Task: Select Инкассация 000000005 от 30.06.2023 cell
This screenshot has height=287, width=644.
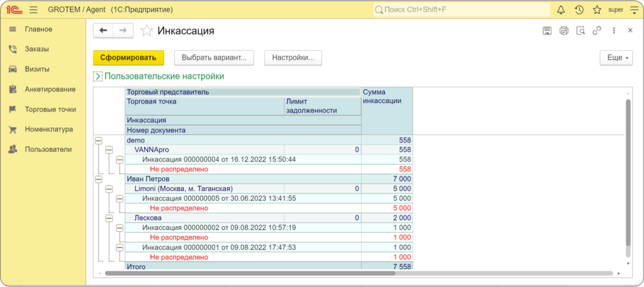Action: (243, 198)
